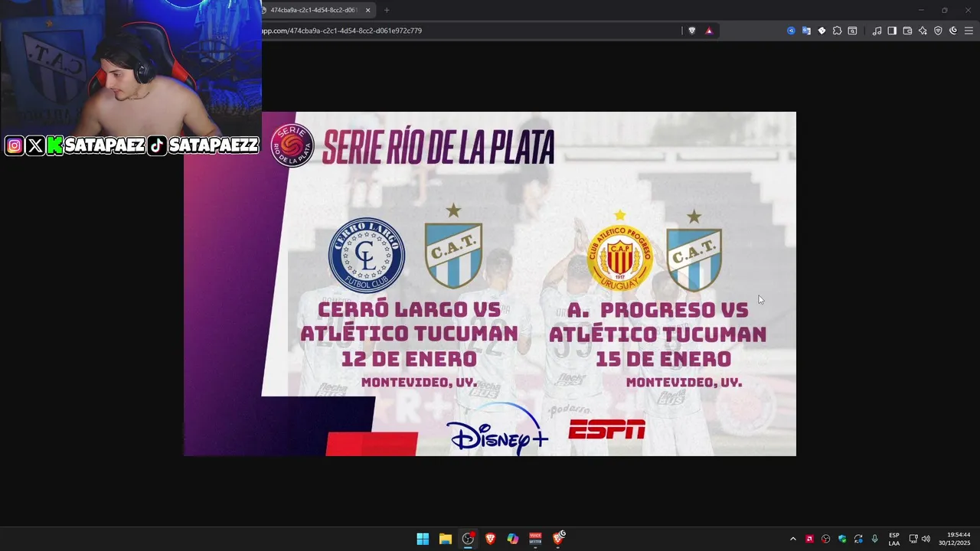Open the Copilot colorful taskbar icon

point(513,539)
